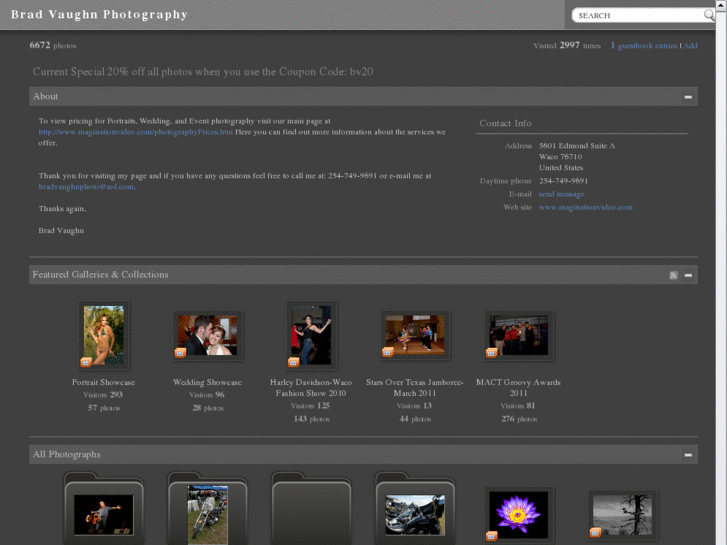Open the bradvaughnphoto@aol.com email link
This screenshot has height=545, width=727.
coord(86,186)
